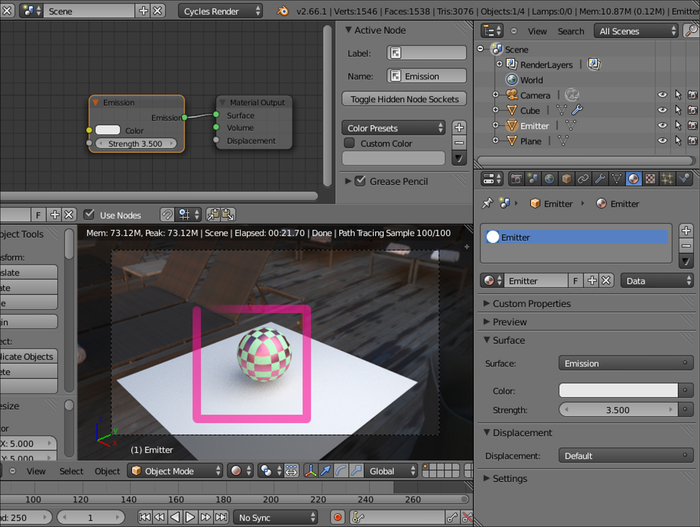The width and height of the screenshot is (700, 527).
Task: Open the Select menu in 3D viewport
Action: (71, 471)
